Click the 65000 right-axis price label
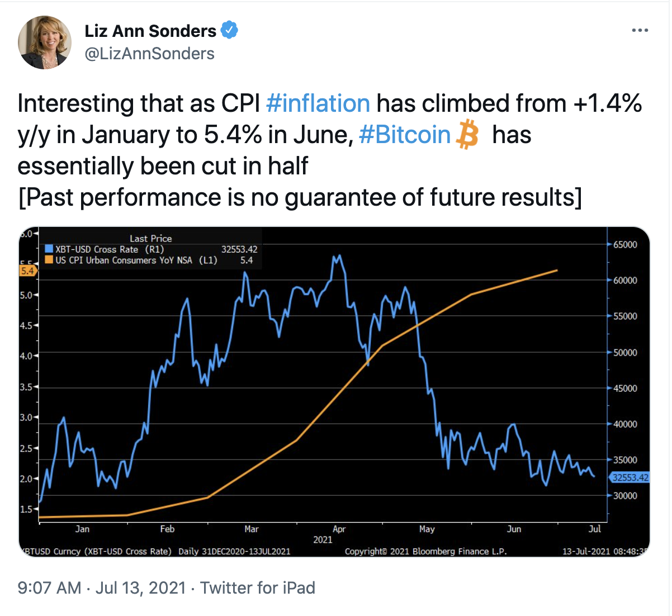The image size is (672, 616). point(625,245)
